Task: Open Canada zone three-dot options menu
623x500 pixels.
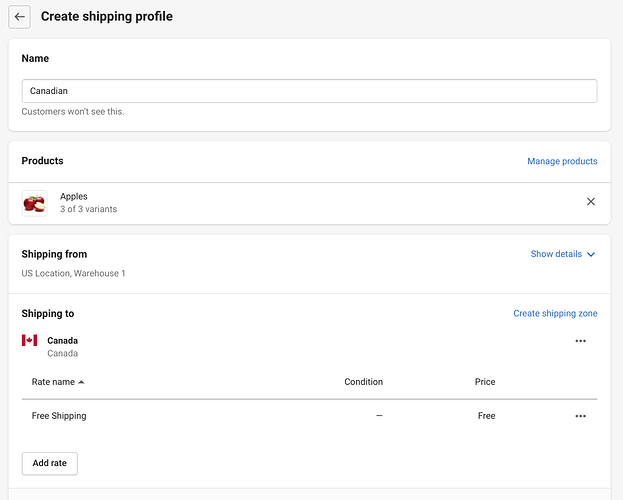Action: pos(580,341)
